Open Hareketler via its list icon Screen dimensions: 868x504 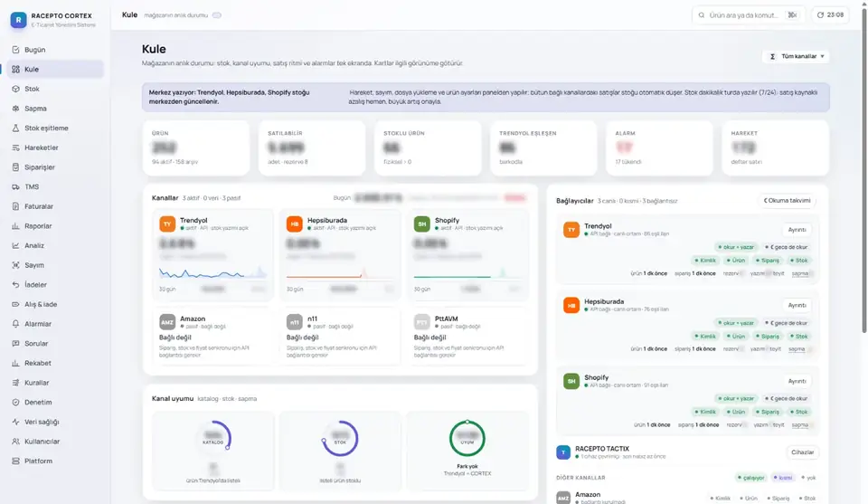coord(15,147)
